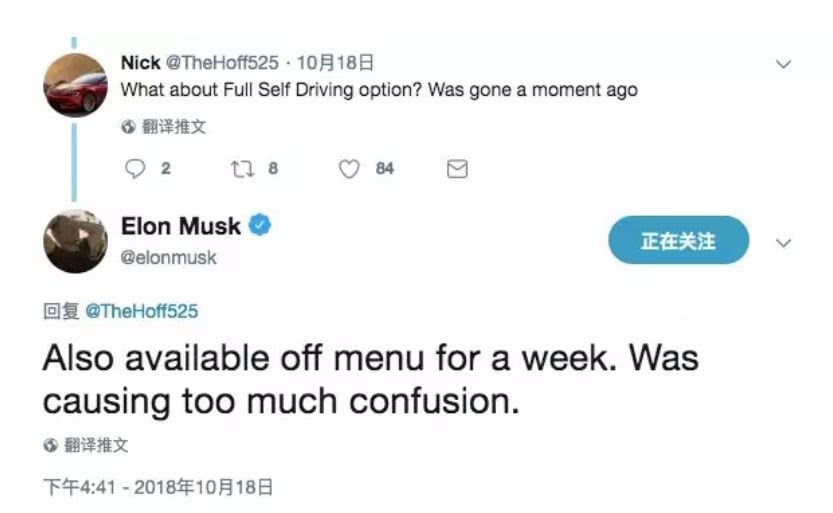This screenshot has width=833, height=513.
Task: Retweet Nick's tweet using the retweet icon
Action: [x=239, y=169]
